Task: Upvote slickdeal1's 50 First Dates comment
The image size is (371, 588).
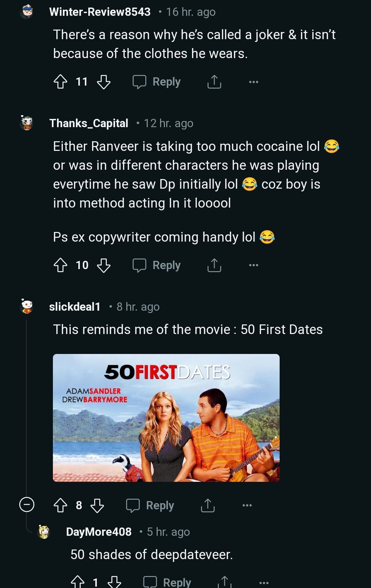Action: point(60,506)
